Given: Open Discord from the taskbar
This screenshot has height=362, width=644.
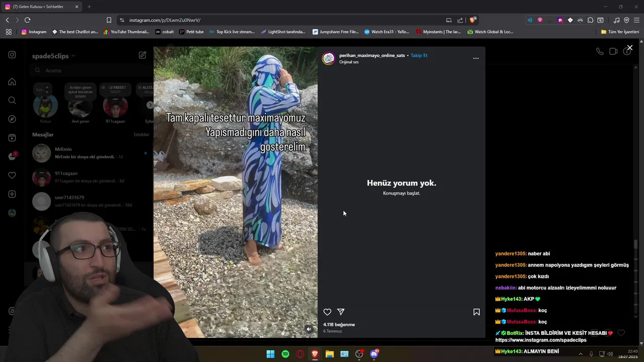Looking at the screenshot, I should [x=374, y=354].
